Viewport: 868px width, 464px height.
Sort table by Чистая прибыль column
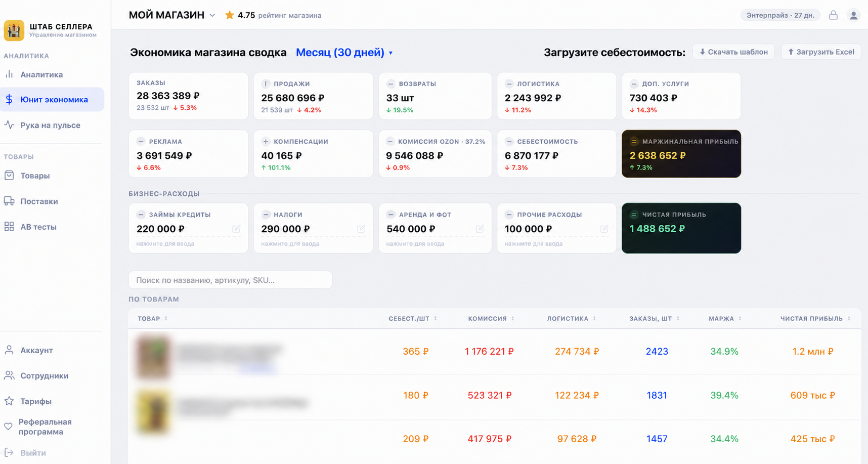tap(815, 318)
